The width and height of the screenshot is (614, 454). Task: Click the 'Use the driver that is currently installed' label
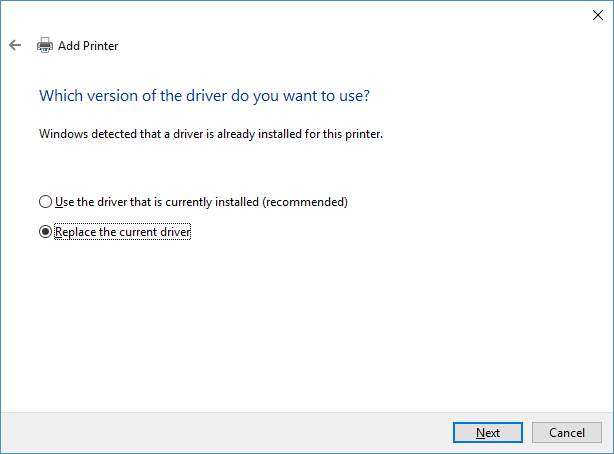point(201,202)
